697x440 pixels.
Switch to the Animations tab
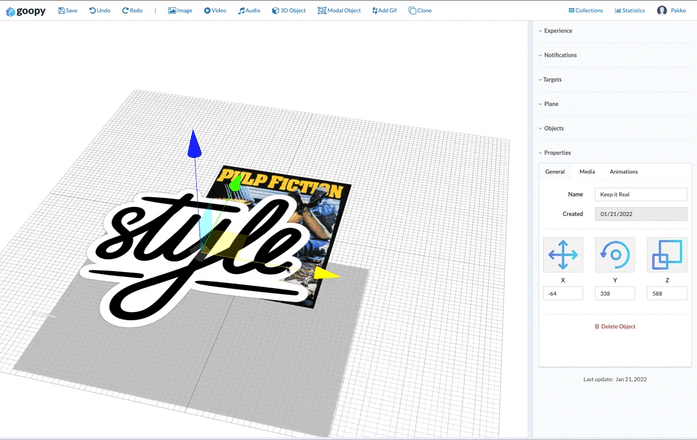[624, 172]
